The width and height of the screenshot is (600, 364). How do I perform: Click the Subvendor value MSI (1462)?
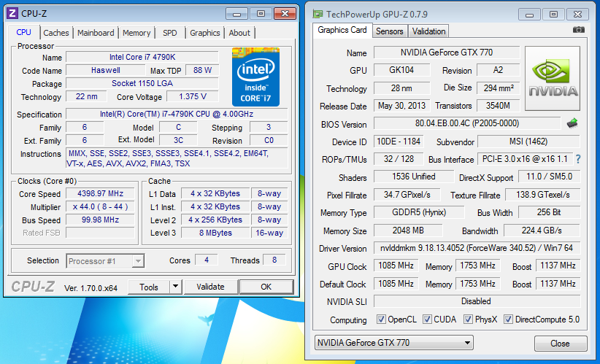point(528,142)
